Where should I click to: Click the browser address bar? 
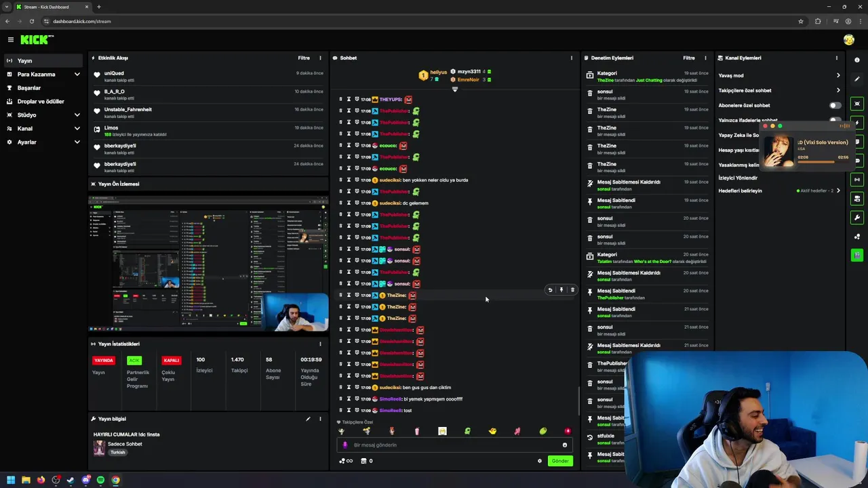coord(420,21)
